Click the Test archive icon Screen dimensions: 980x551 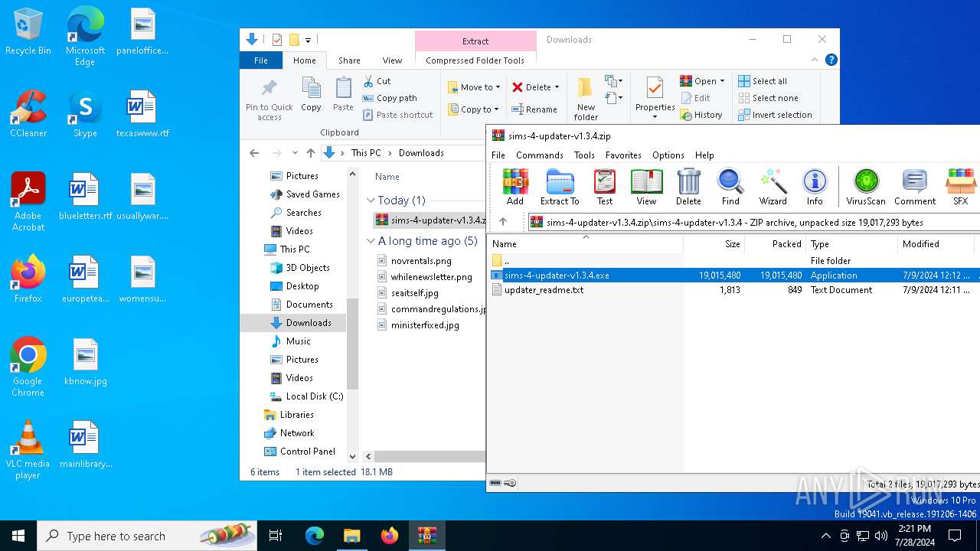[x=605, y=187]
